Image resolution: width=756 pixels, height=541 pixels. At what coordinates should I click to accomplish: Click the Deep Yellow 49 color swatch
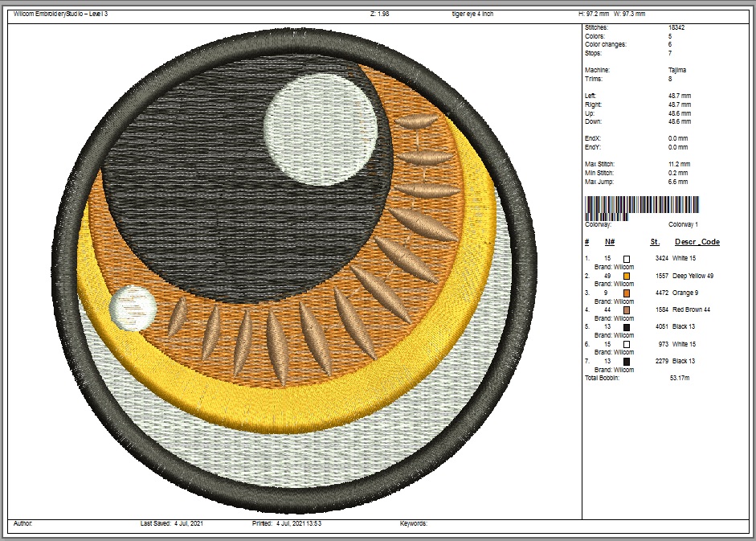click(x=627, y=276)
